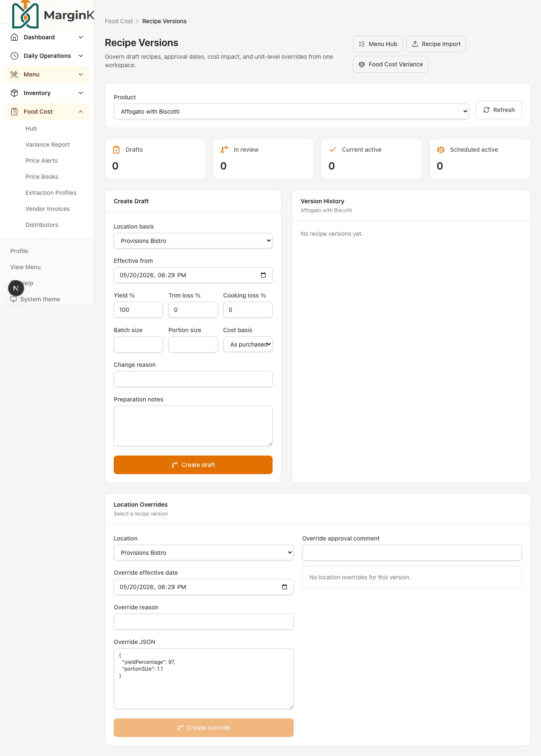Click the Override effective date field

point(204,587)
